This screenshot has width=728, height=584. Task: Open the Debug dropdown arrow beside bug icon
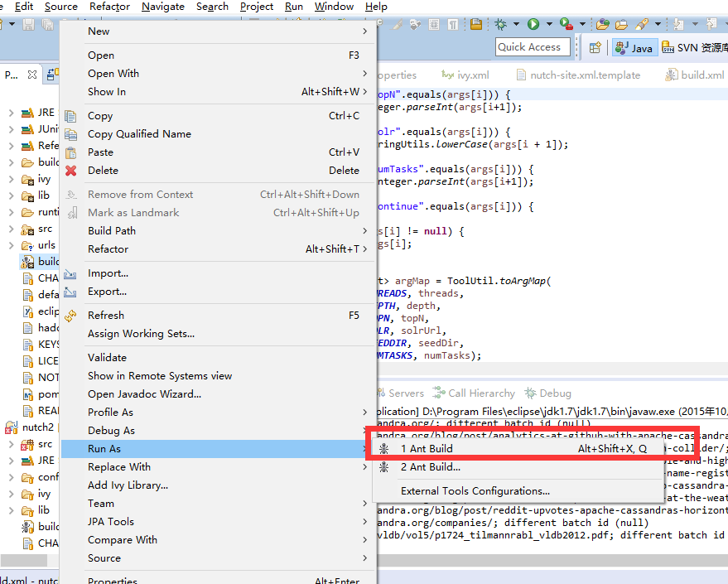pos(516,24)
